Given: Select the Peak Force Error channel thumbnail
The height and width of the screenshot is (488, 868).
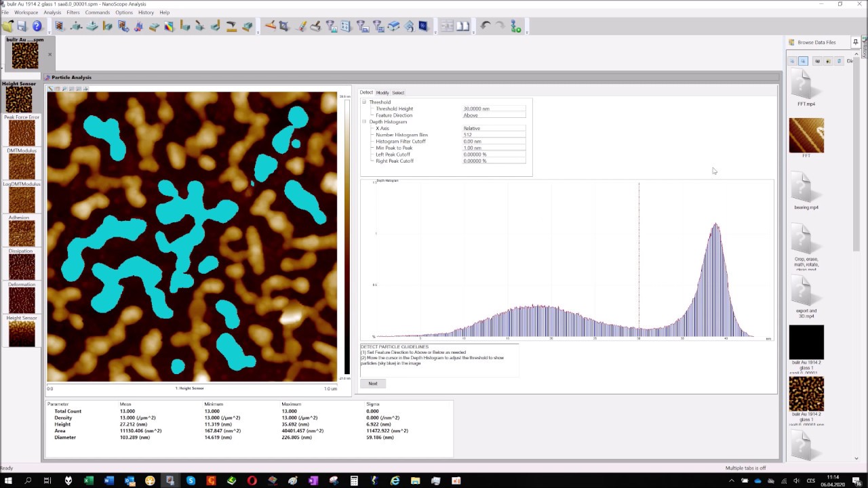Looking at the screenshot, I should (x=22, y=133).
